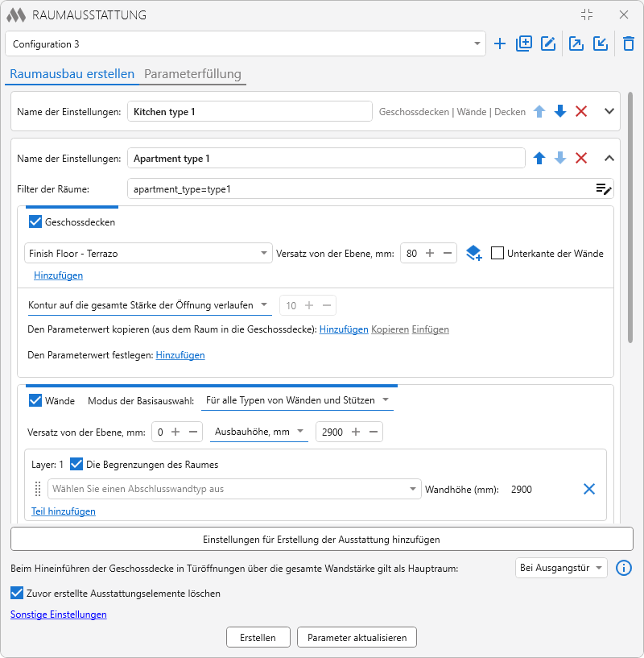The width and height of the screenshot is (644, 658).
Task: Toggle the Wände checkbox
Action: point(35,400)
